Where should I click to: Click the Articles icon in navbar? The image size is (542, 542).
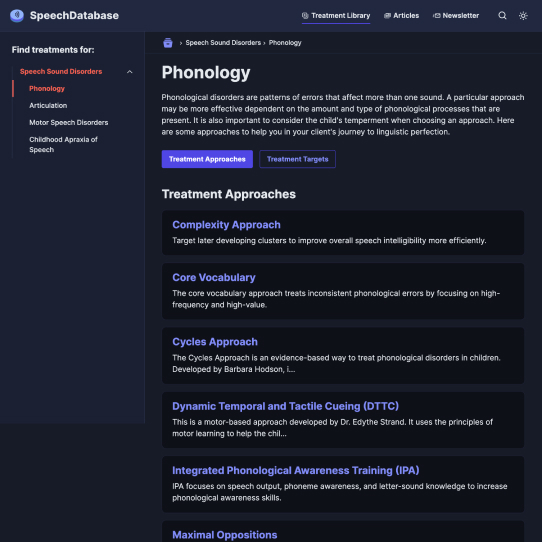pyautogui.click(x=387, y=16)
